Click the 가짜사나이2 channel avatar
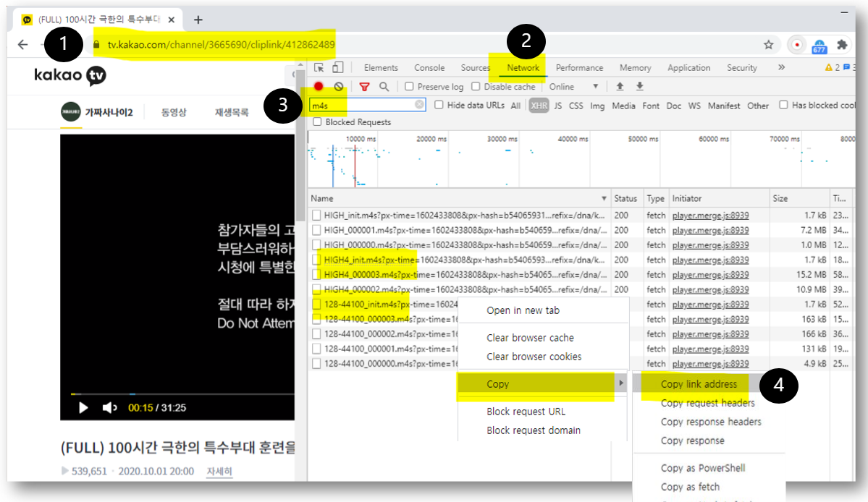The height and width of the screenshot is (502, 868). click(71, 111)
